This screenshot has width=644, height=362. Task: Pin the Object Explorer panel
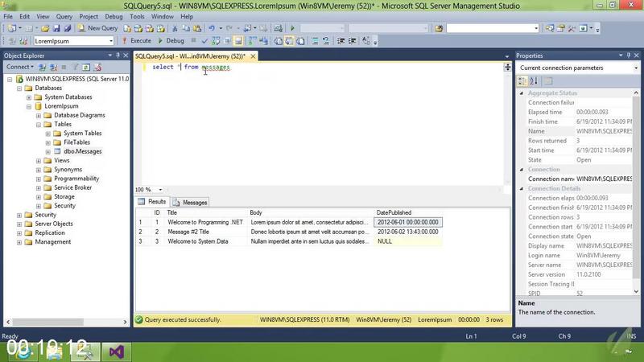pyautogui.click(x=118, y=56)
